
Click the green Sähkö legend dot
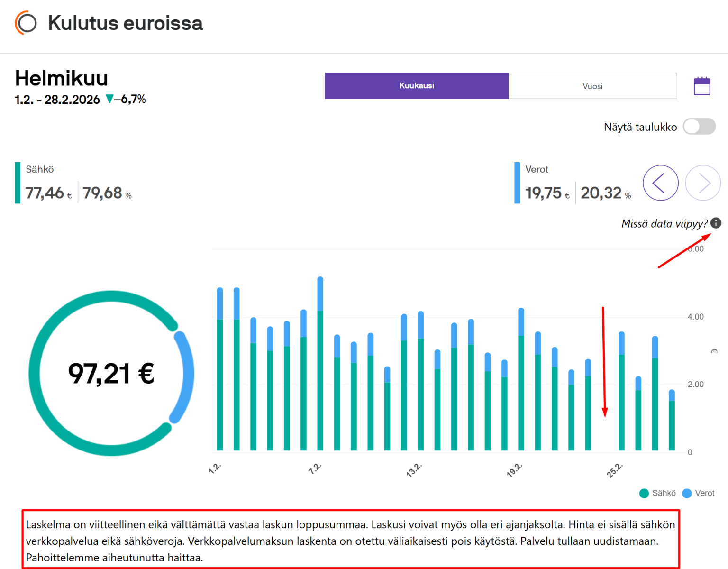(644, 493)
